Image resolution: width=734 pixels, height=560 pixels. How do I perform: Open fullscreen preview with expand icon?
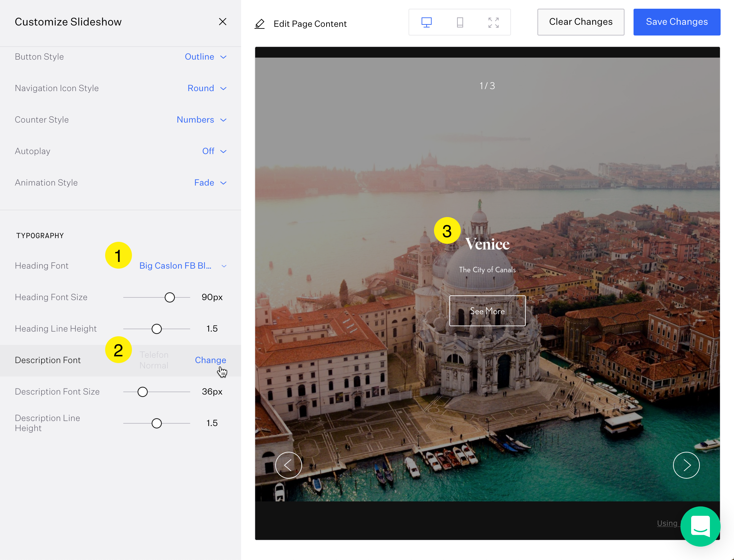tap(493, 22)
